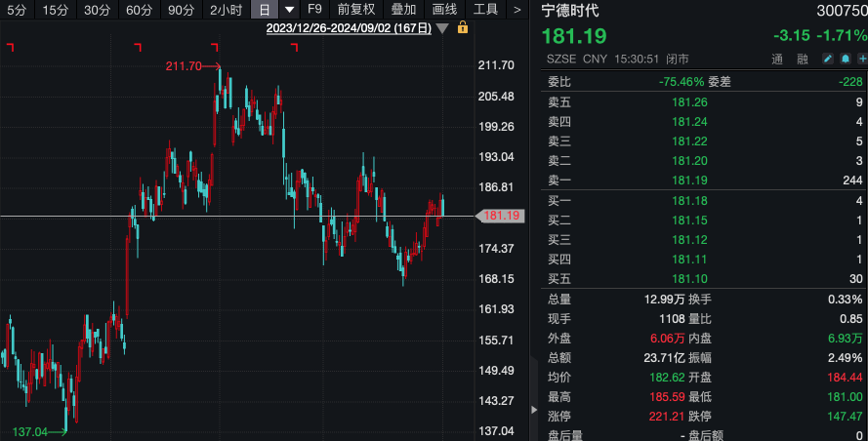
Task: Collapse the quote panel side arrow
Action: 534,410
